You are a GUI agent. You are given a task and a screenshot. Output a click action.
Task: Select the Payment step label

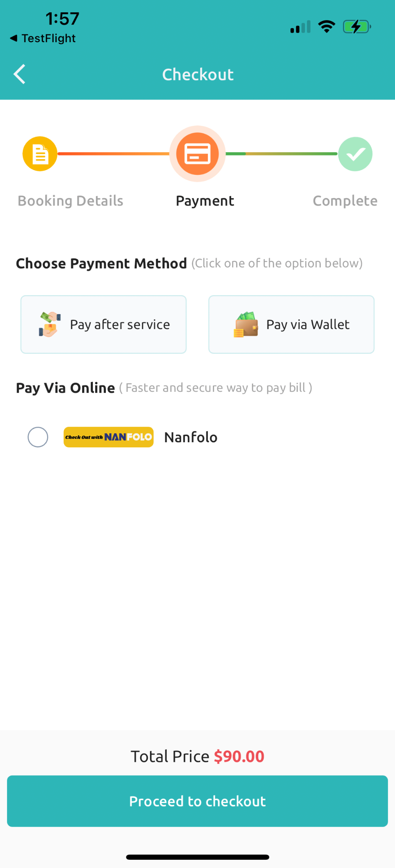click(205, 201)
